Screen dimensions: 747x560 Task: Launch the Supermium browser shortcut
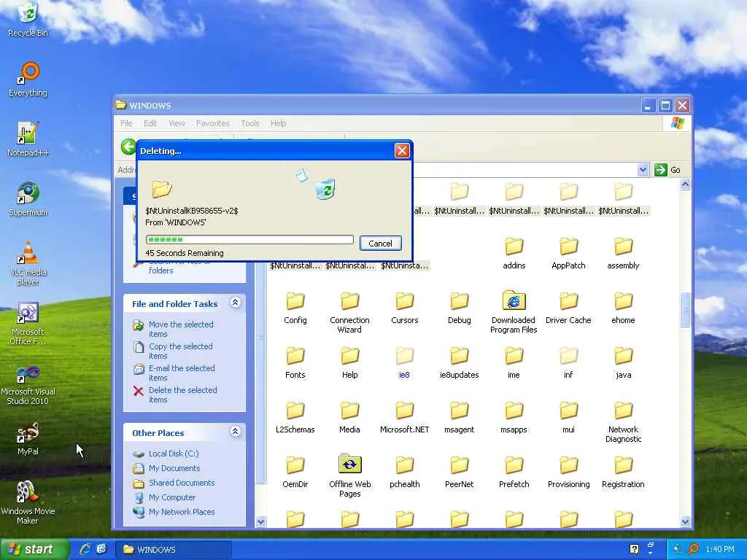point(28,199)
